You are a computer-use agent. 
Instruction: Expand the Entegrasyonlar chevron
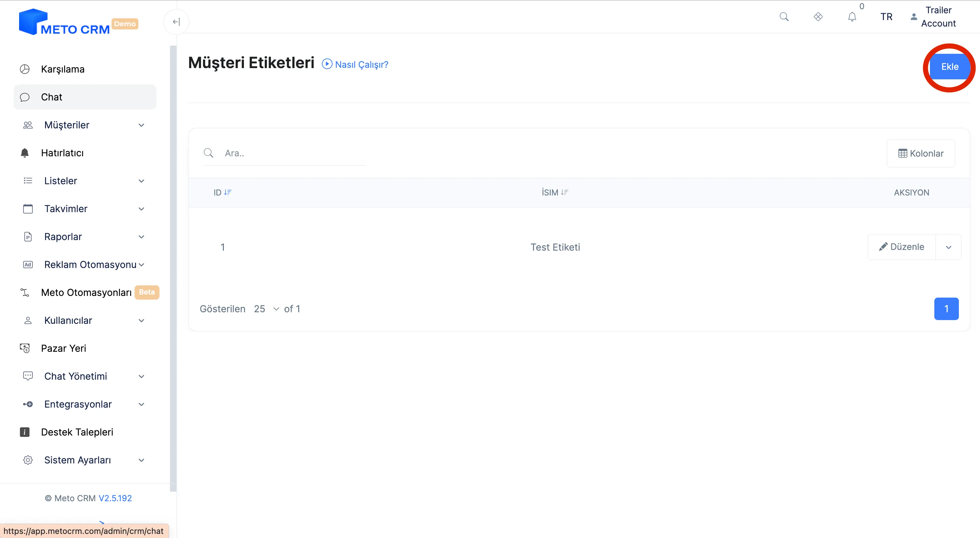141,404
